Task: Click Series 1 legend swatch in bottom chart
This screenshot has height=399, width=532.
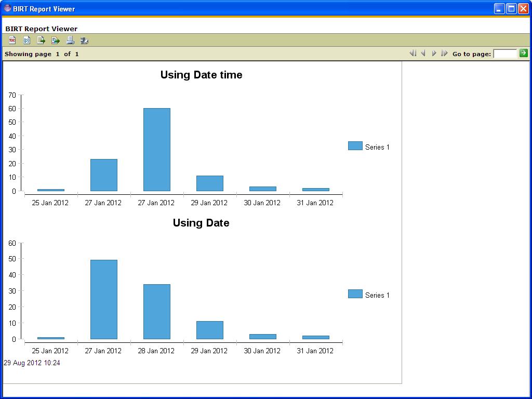Action: pyautogui.click(x=355, y=294)
